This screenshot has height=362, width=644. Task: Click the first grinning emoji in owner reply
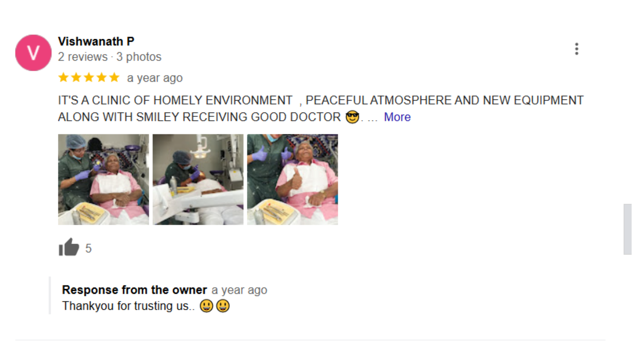[x=206, y=306]
